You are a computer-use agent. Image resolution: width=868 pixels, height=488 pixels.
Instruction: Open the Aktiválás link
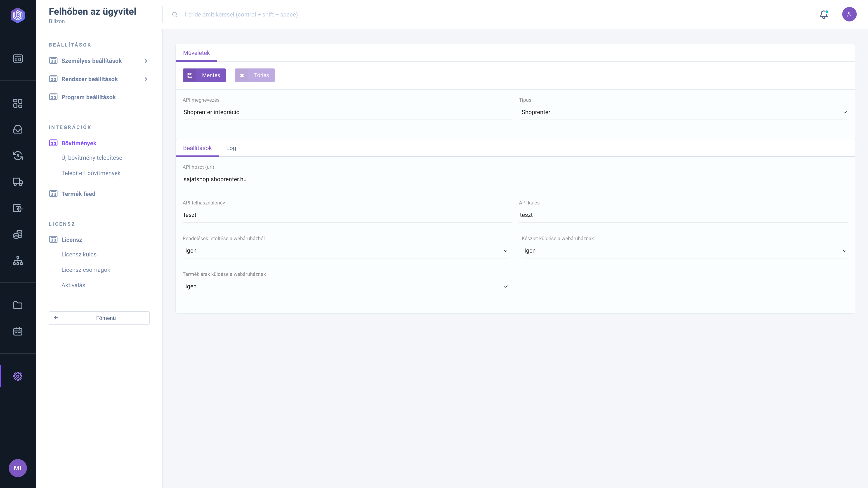click(73, 285)
